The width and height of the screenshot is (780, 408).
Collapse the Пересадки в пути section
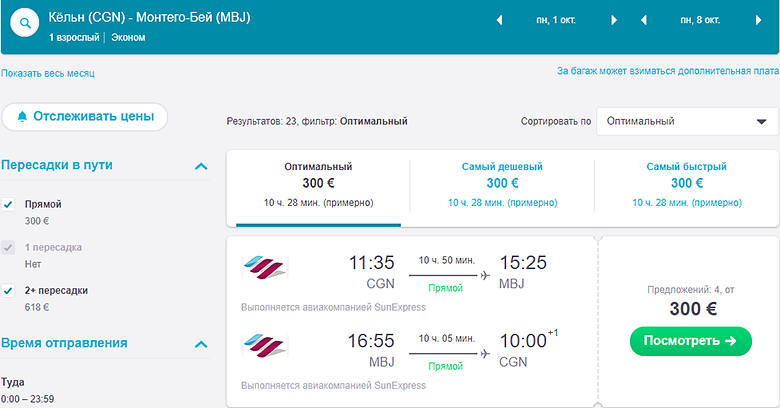click(x=201, y=166)
